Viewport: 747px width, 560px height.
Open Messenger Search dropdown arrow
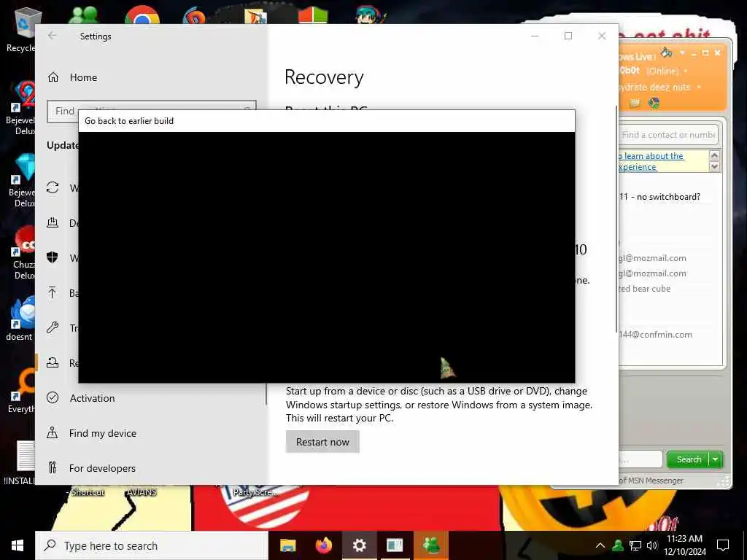(716, 459)
